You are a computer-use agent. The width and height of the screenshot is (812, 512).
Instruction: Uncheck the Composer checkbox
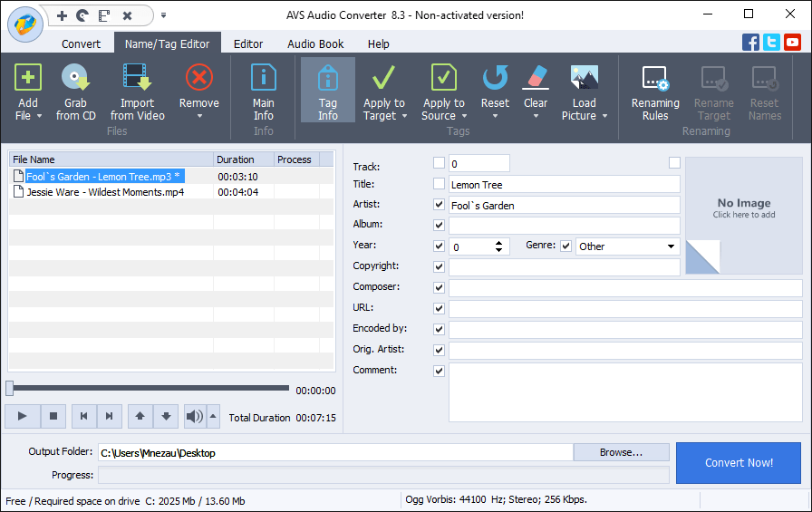[439, 287]
